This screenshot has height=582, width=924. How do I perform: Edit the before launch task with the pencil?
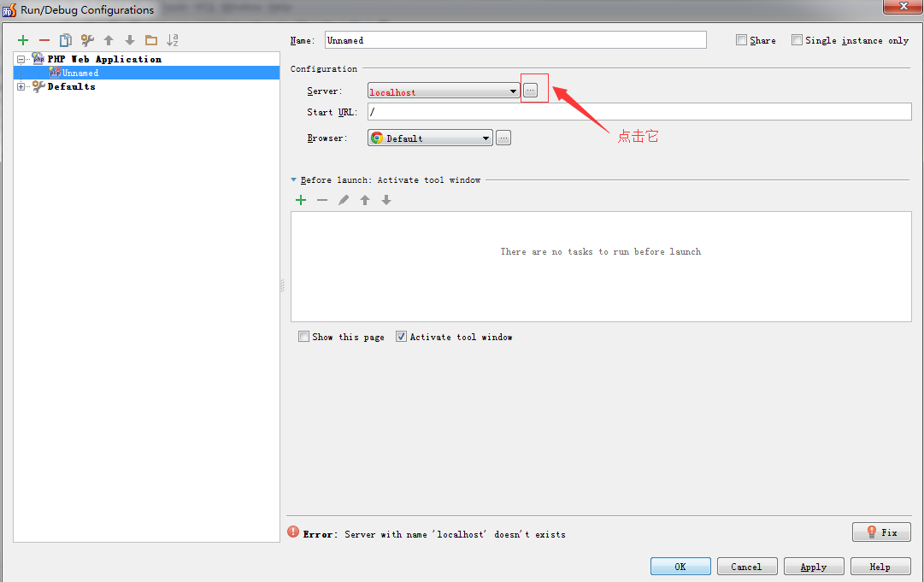(344, 200)
